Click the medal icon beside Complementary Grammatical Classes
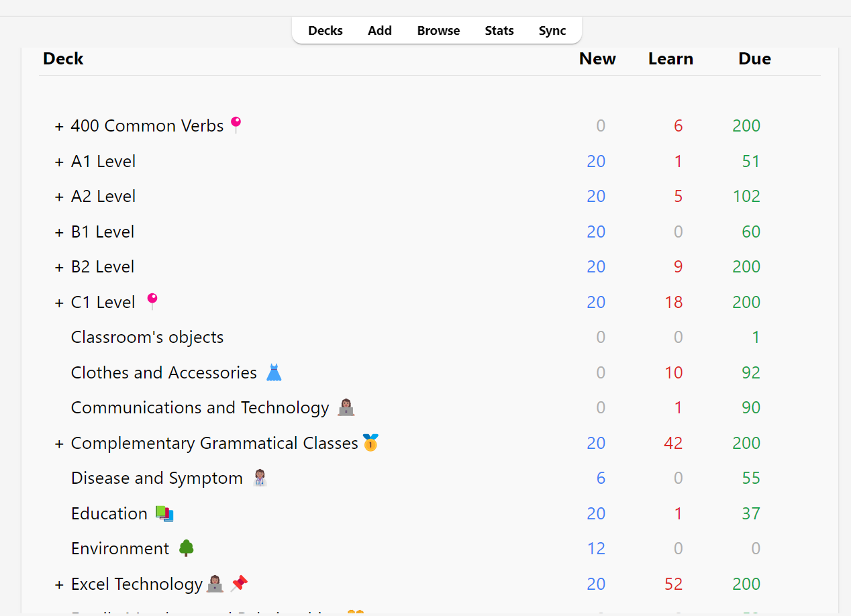 [370, 443]
